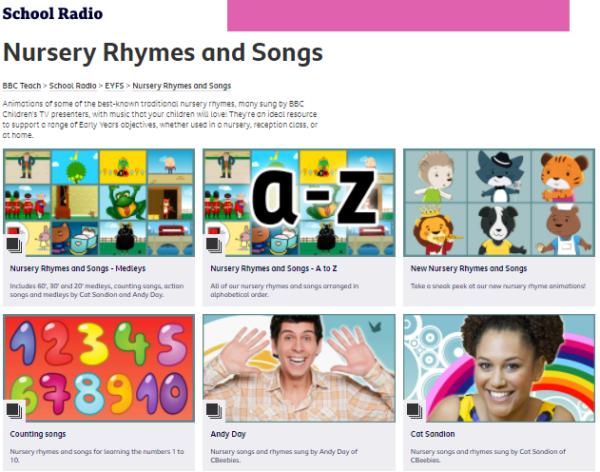Click the animal characters thumbnail image
Image resolution: width=600 pixels, height=472 pixels.
(499, 203)
